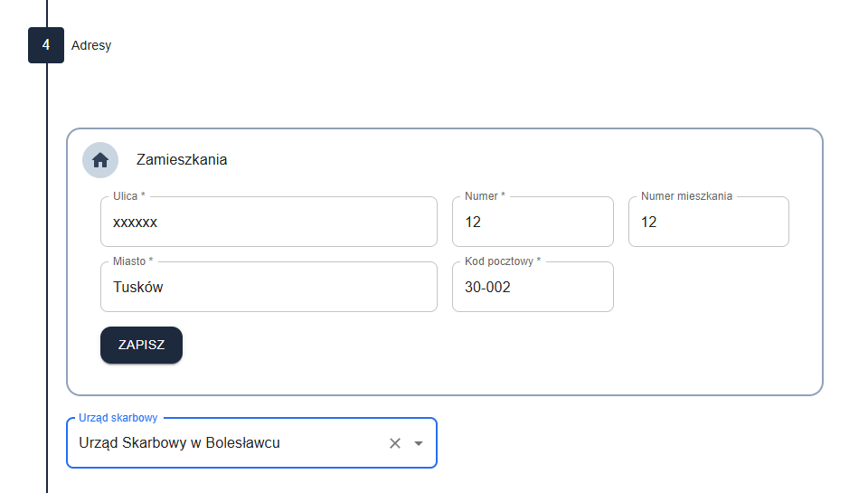Screen dimensions: 868x493
Task: Click the Numer field label
Action: tap(485, 196)
